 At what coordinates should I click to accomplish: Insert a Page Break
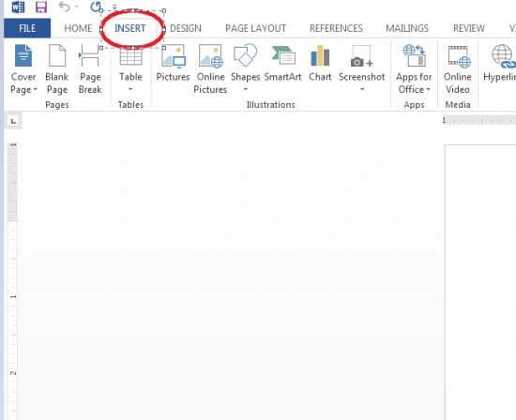(90, 69)
